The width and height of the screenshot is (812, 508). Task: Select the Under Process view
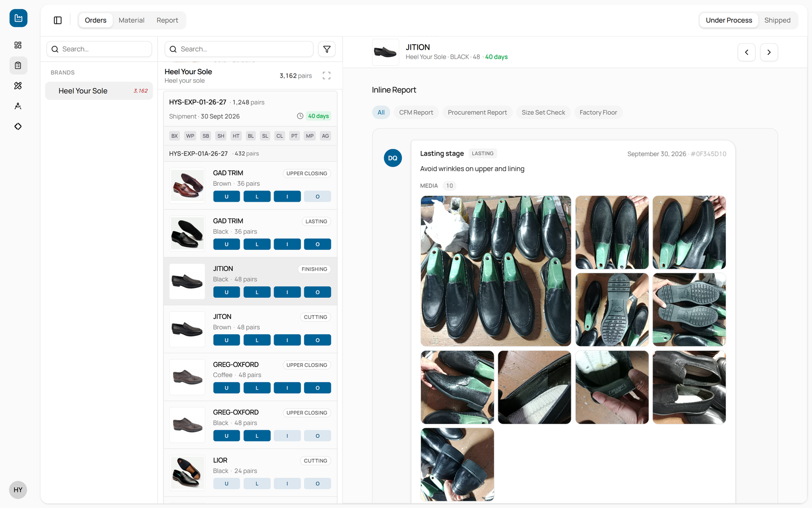tap(729, 20)
